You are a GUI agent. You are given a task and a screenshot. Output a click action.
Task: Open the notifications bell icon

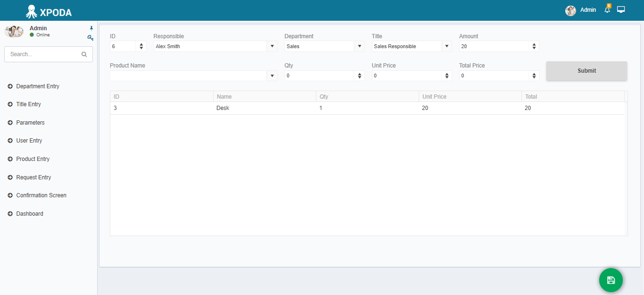[607, 9]
